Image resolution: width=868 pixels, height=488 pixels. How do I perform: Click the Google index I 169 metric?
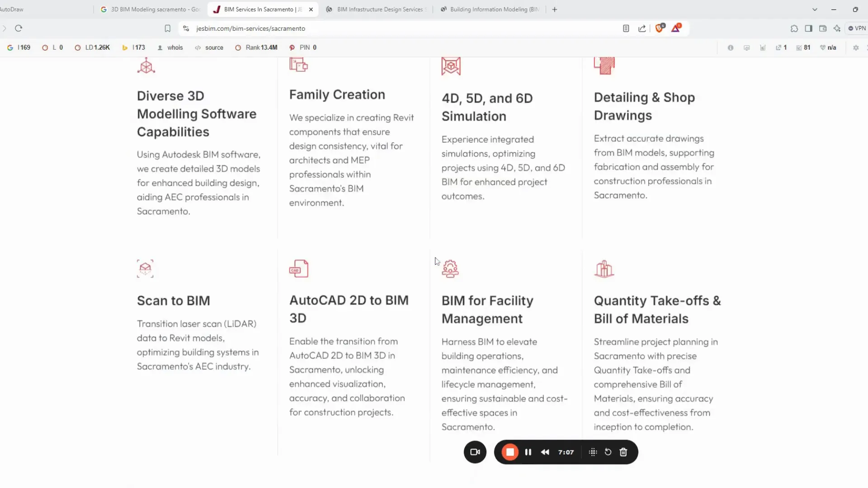[19, 47]
